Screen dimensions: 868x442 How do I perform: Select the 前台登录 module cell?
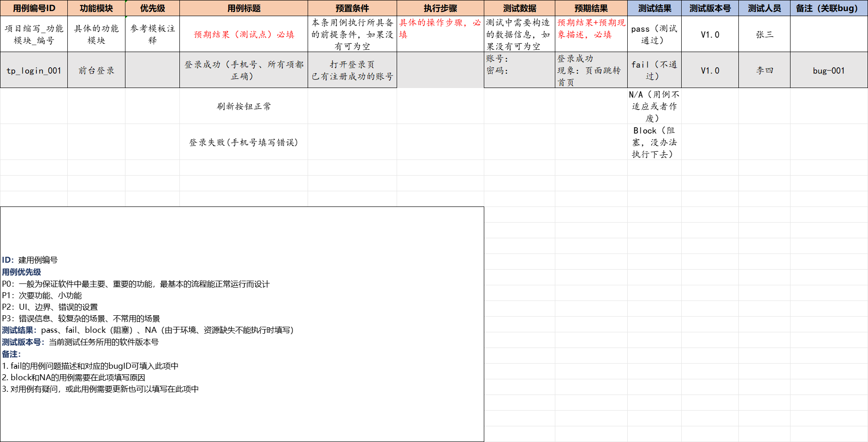96,70
